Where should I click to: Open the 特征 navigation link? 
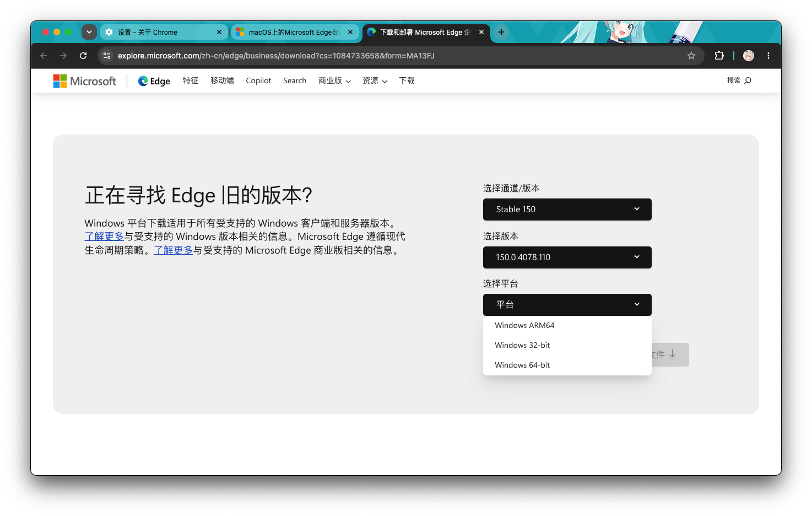[191, 80]
